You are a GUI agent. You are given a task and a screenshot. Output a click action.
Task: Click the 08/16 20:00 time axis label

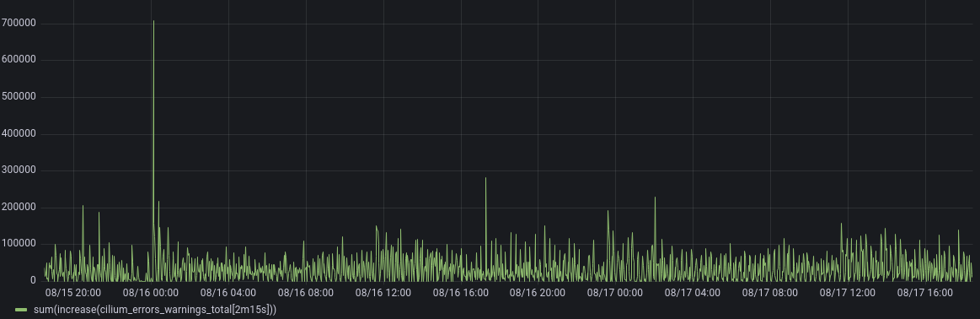(x=538, y=293)
